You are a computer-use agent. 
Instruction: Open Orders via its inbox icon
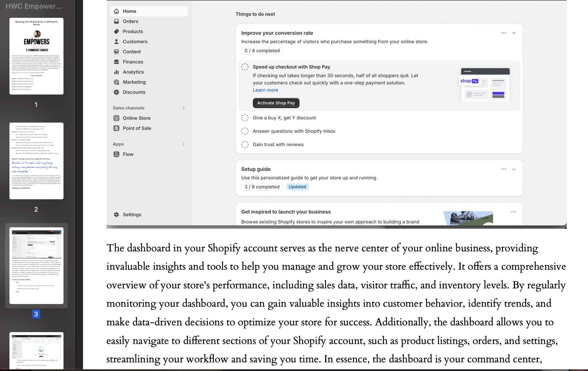coord(116,21)
